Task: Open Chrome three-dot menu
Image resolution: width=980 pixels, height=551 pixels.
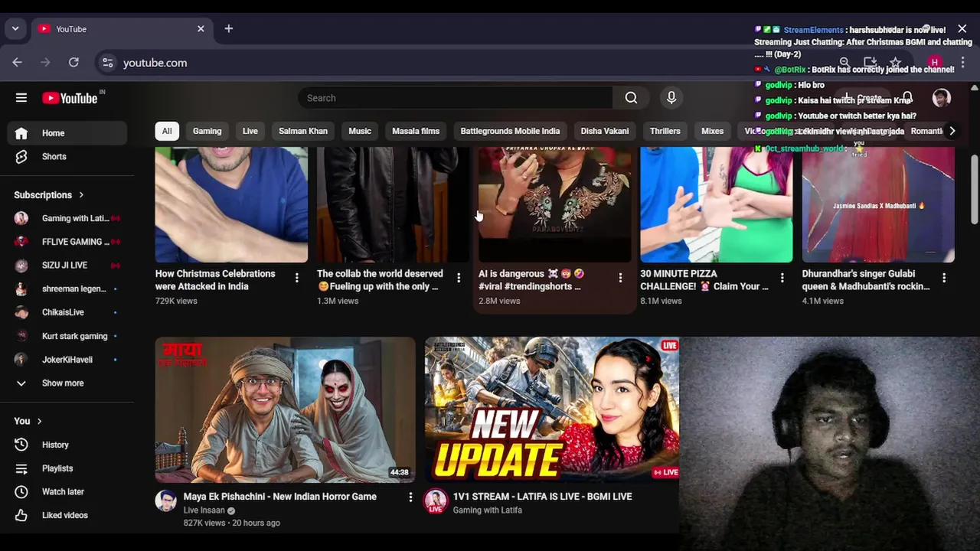Action: 962,63
